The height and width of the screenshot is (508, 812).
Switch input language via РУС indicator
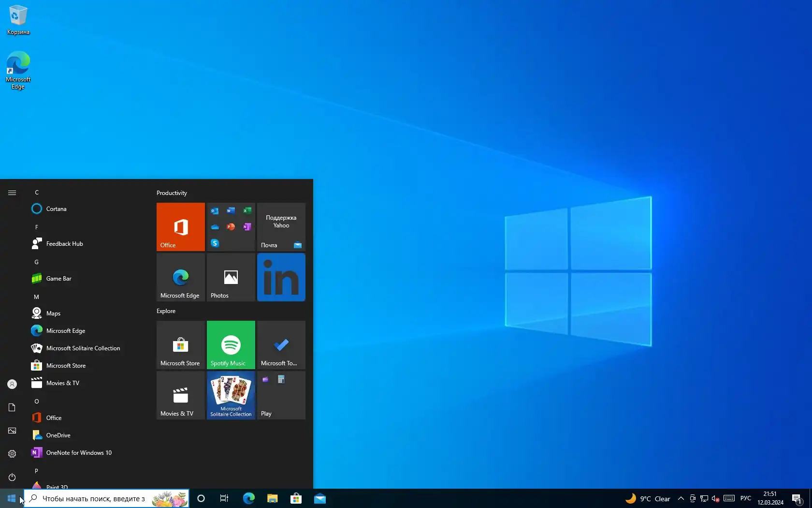click(x=746, y=498)
